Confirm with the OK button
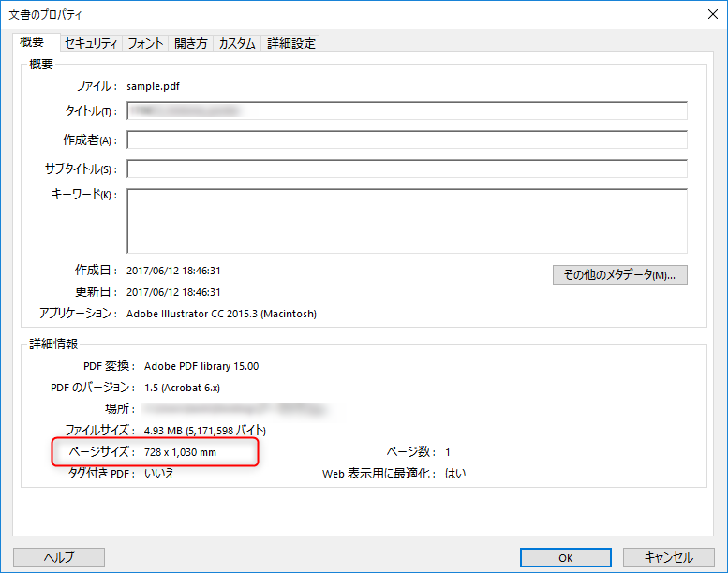Viewport: 728px width, 573px height. 565,557
